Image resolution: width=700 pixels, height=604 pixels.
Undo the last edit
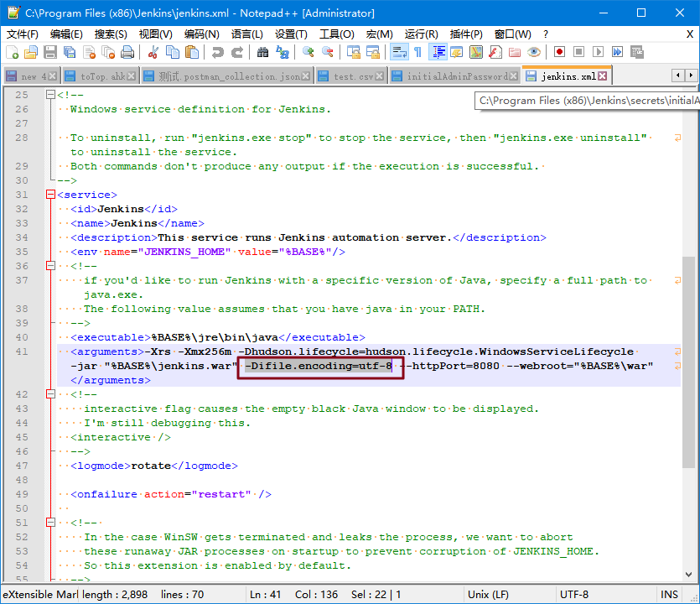pos(217,52)
